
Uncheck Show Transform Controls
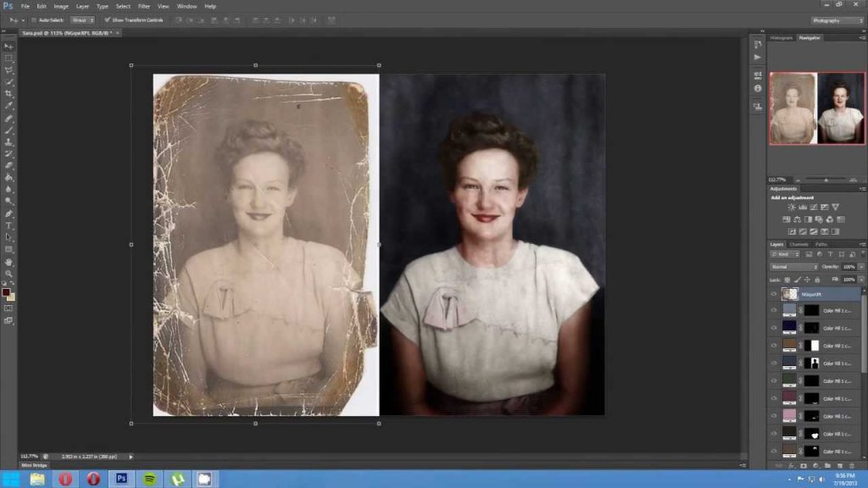click(108, 20)
